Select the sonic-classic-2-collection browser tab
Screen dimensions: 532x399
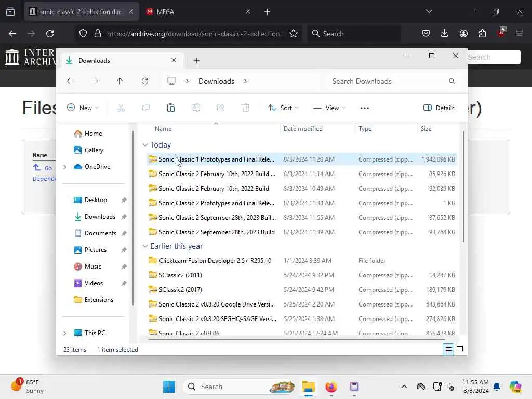pos(82,11)
